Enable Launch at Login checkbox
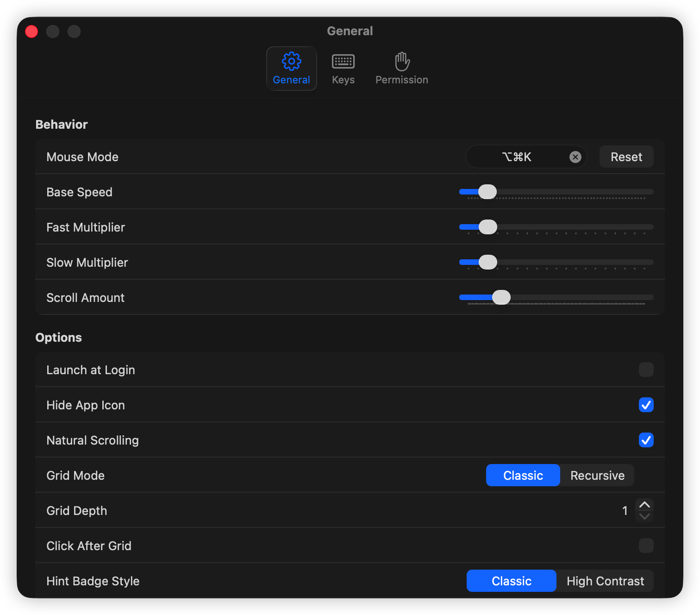This screenshot has height=615, width=700. [646, 370]
